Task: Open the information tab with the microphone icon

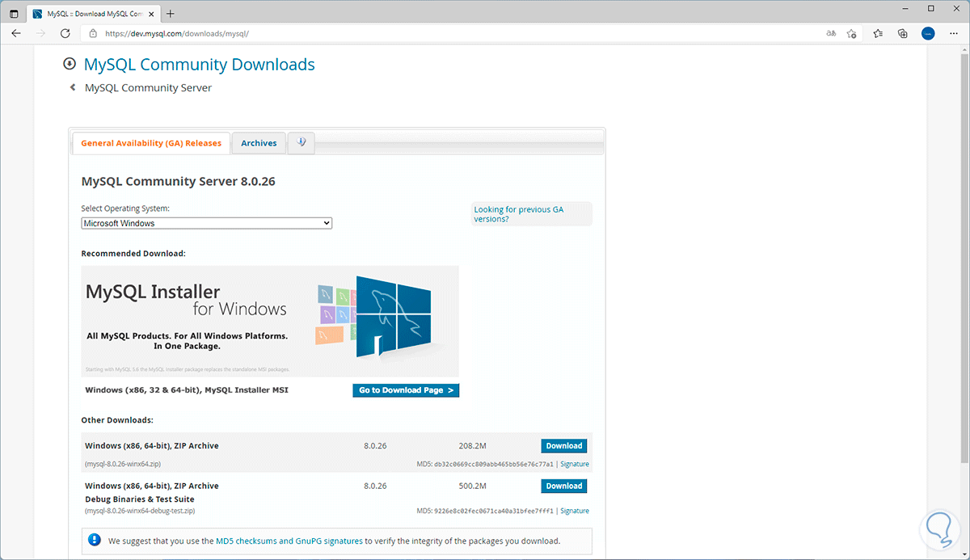Action: click(302, 143)
